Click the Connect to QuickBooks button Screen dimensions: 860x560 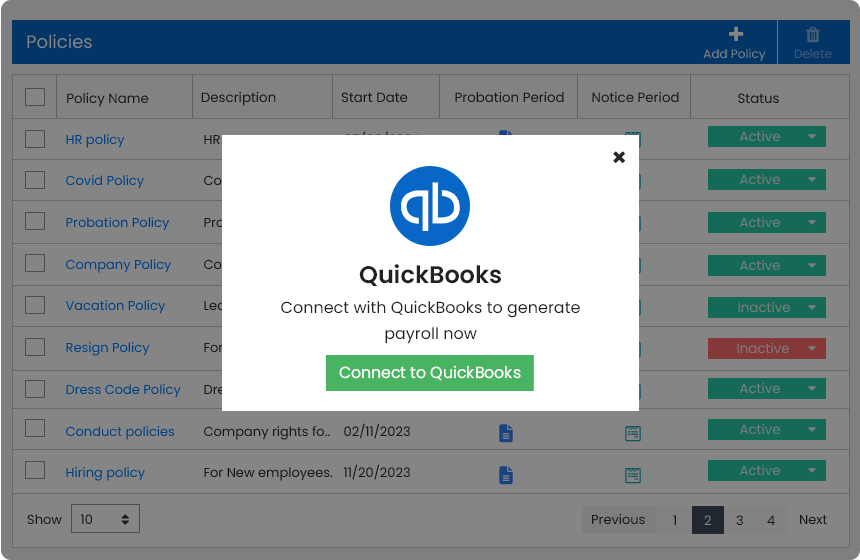tap(429, 373)
